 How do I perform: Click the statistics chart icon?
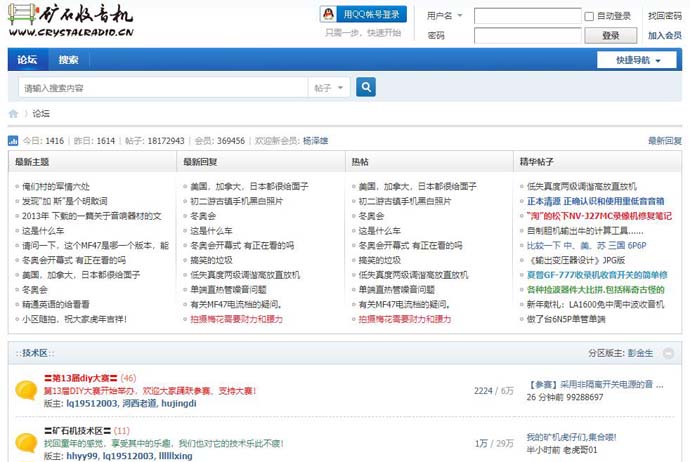pyautogui.click(x=13, y=141)
